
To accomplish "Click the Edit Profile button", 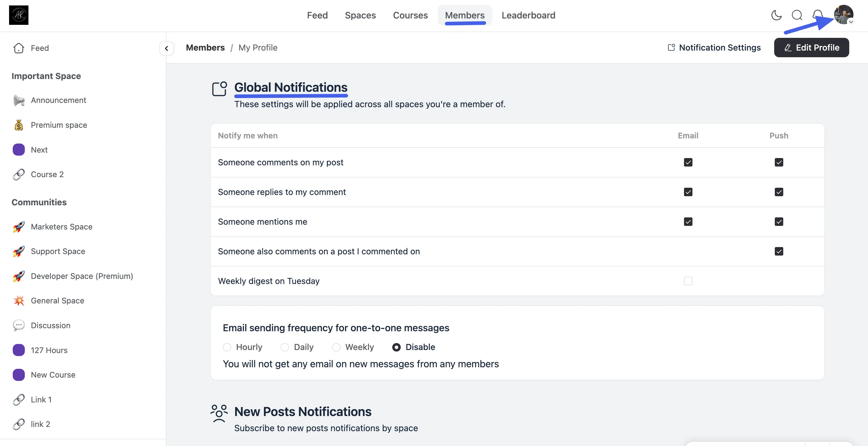I will point(811,48).
